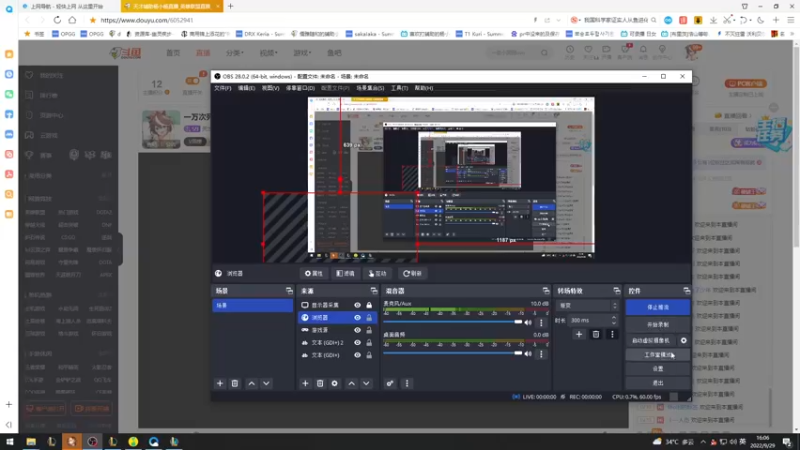Open OBS Docks menu

(300, 88)
